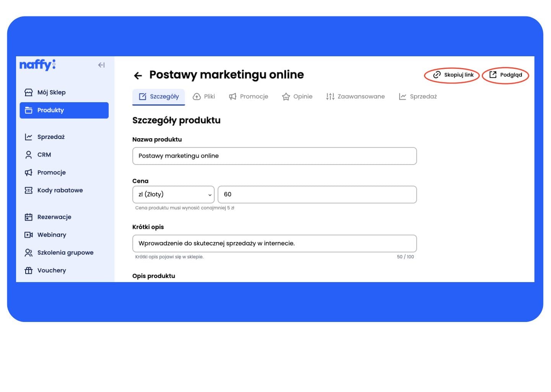The height and width of the screenshot is (392, 551).
Task: Click the link chain icon in Skopiuj link
Action: click(x=437, y=75)
